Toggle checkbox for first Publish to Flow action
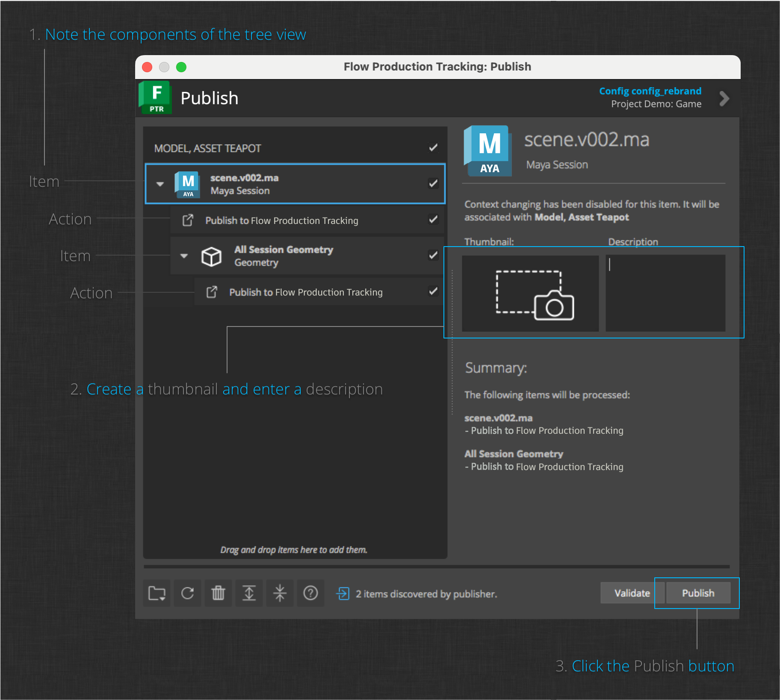The width and height of the screenshot is (780, 700). pyautogui.click(x=433, y=220)
